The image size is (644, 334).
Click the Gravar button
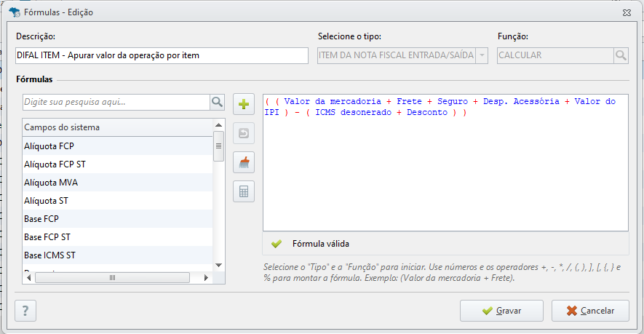click(x=501, y=311)
